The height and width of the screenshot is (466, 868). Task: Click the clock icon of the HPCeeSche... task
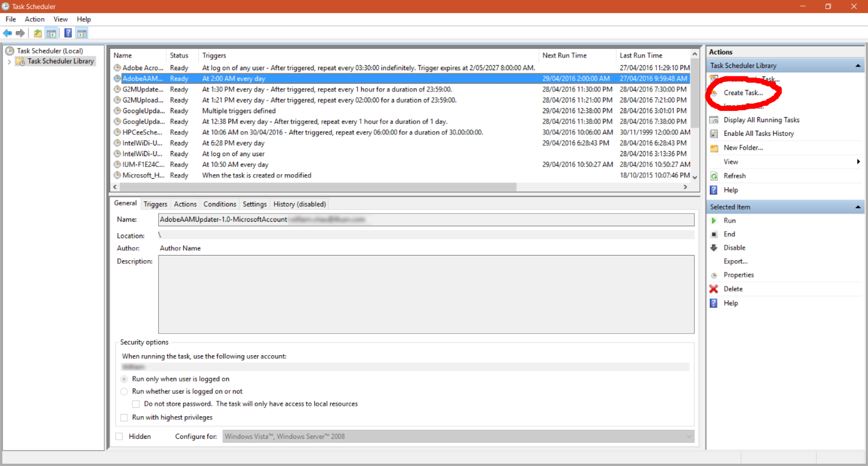118,132
